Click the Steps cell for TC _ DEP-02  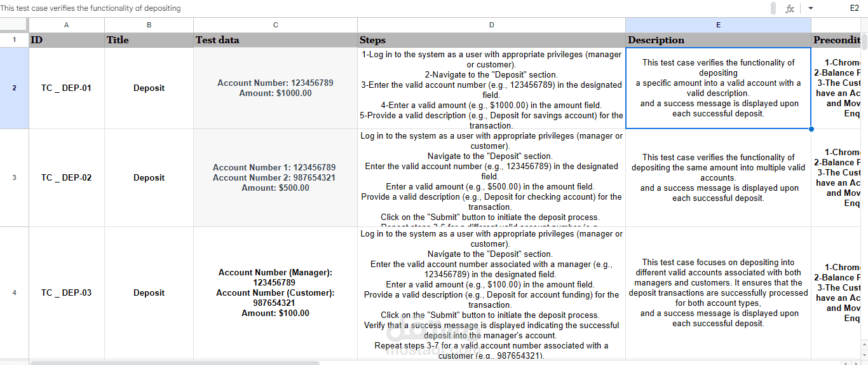point(492,177)
